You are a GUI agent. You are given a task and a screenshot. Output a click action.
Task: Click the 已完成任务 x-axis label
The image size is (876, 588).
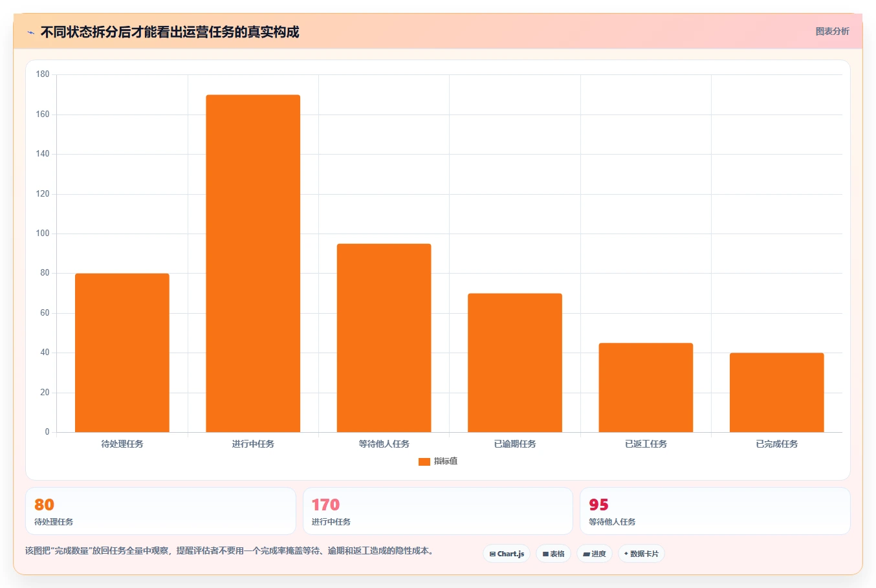776,444
